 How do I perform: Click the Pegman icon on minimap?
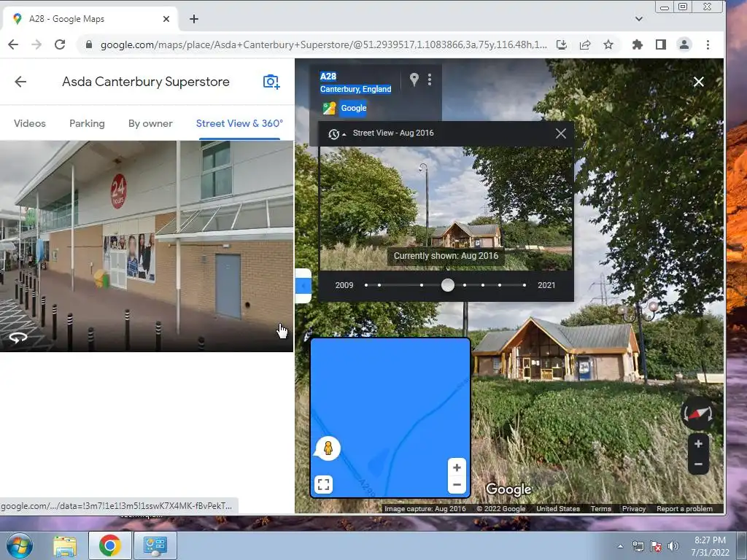[328, 448]
